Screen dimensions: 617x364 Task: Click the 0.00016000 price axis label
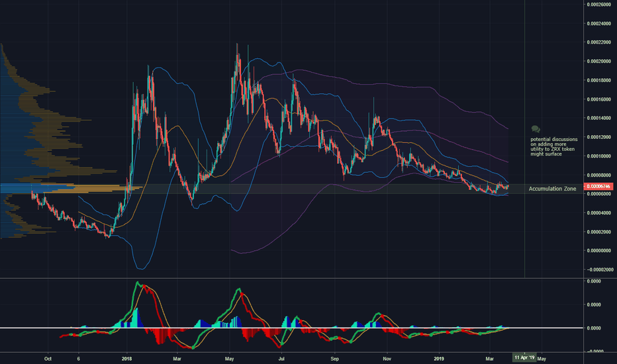[x=599, y=99]
